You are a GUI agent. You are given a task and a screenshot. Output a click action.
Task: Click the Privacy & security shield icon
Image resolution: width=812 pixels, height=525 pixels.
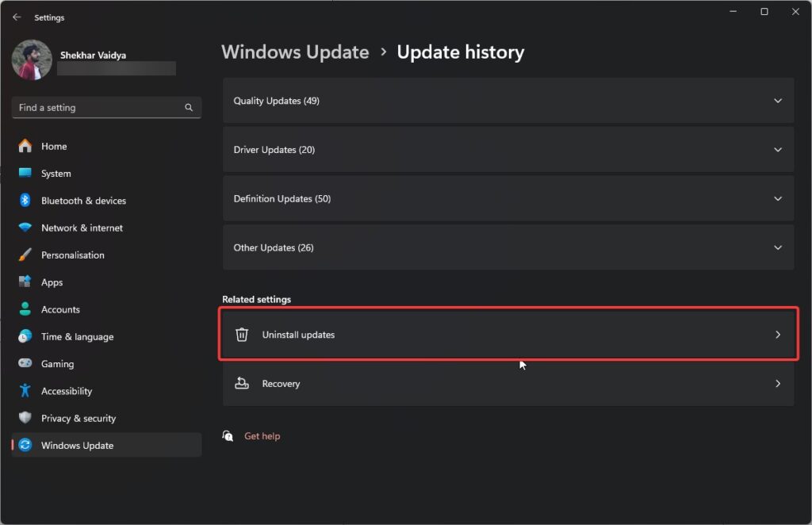coord(25,417)
